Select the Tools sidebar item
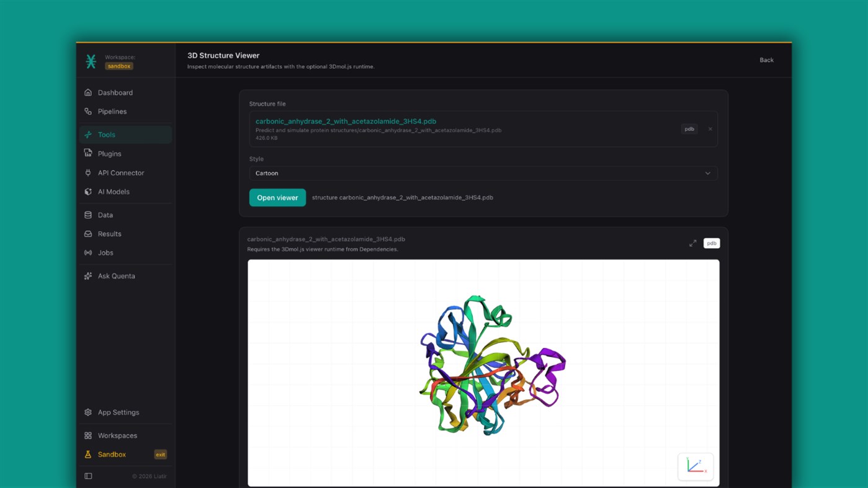 [125, 135]
